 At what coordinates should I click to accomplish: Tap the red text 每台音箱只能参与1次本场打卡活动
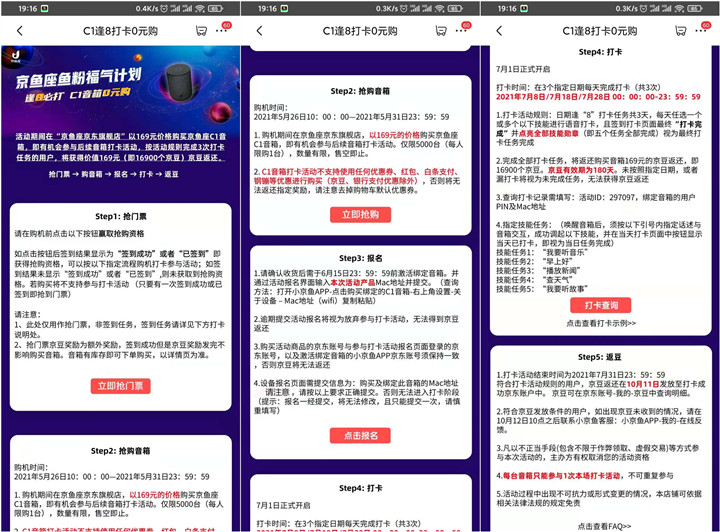pyautogui.click(x=562, y=476)
